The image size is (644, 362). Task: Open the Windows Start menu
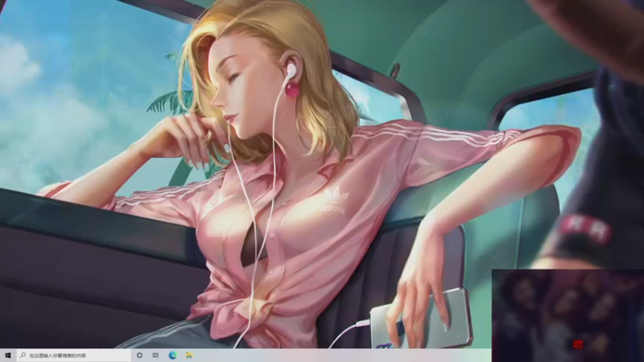coord(7,356)
